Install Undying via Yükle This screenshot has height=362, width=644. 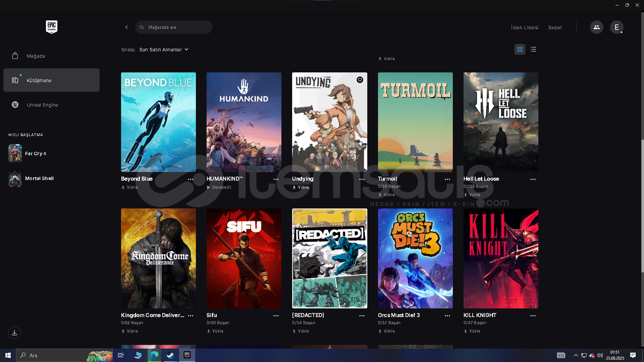[301, 187]
